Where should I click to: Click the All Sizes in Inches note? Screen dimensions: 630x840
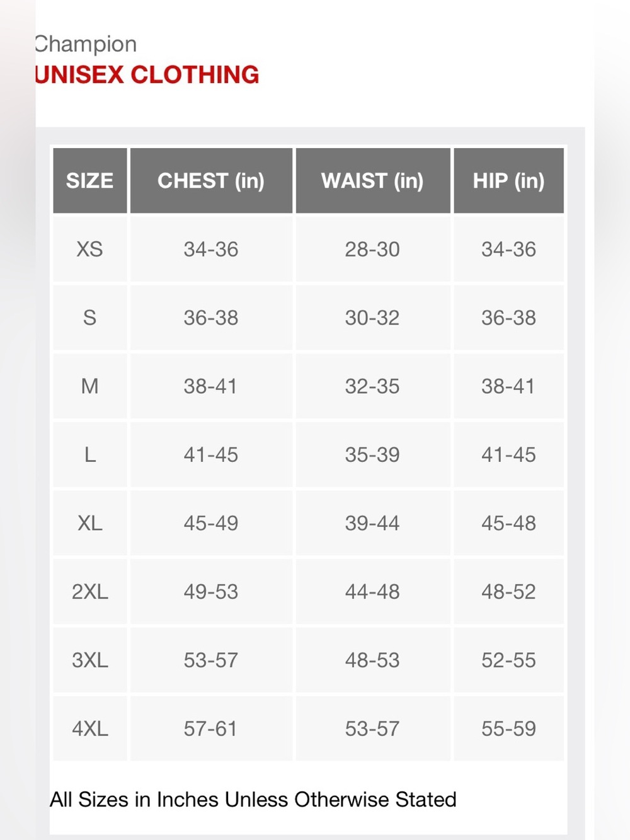click(x=253, y=800)
